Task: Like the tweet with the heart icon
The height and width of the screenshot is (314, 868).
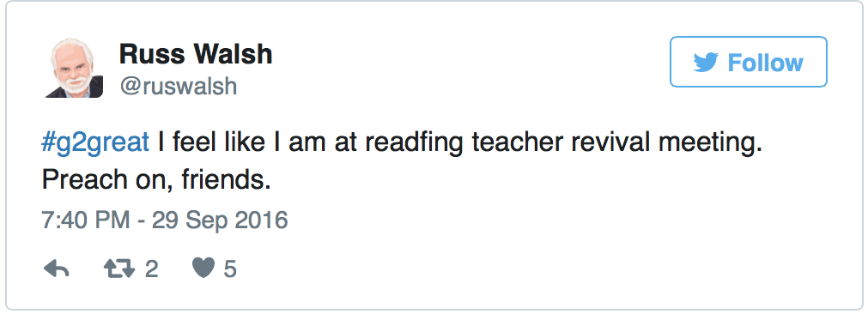Action: pos(203,269)
